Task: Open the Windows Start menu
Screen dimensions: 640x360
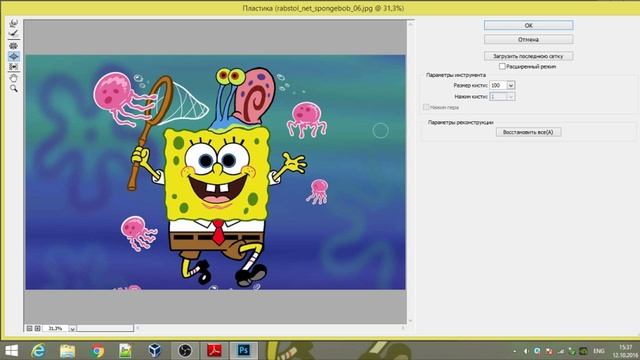Action: point(11,351)
